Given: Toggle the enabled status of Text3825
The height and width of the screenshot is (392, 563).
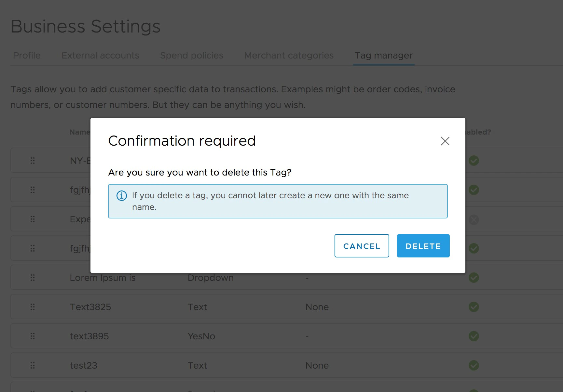Looking at the screenshot, I should tap(474, 307).
